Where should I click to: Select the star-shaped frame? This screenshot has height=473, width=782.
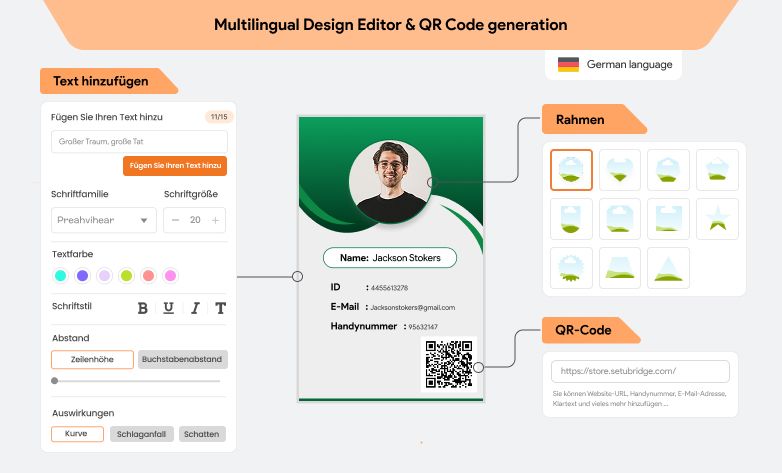[717, 219]
